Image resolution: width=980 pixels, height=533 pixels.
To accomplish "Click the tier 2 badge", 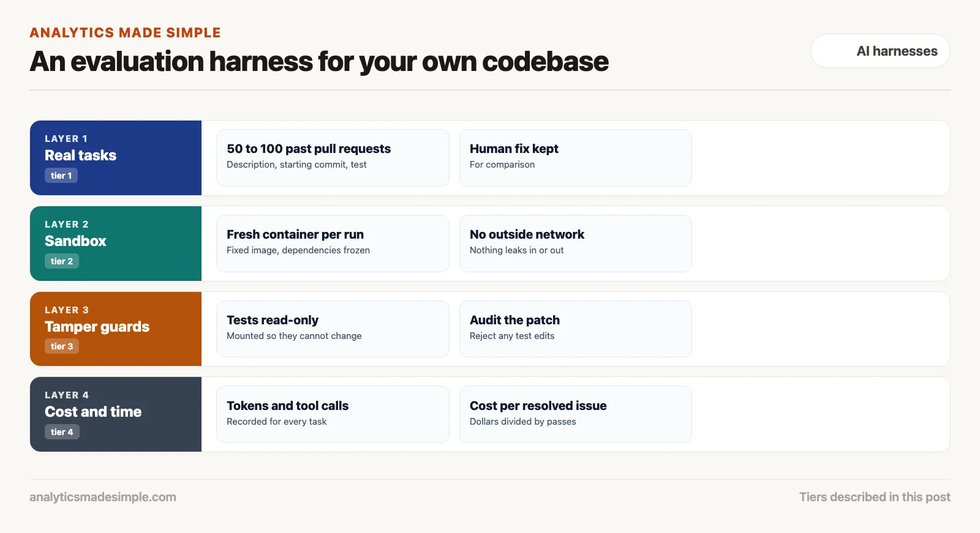I will pos(62,261).
